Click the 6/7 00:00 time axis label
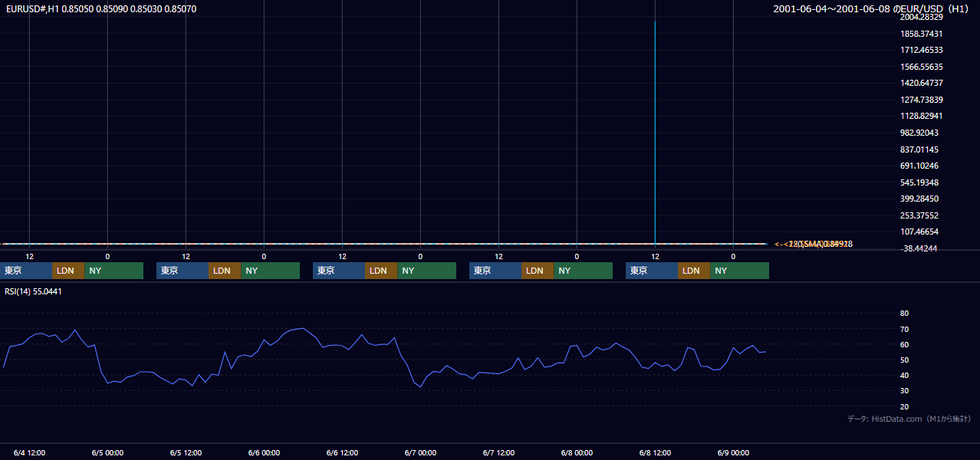The height and width of the screenshot is (460, 980). [420, 453]
